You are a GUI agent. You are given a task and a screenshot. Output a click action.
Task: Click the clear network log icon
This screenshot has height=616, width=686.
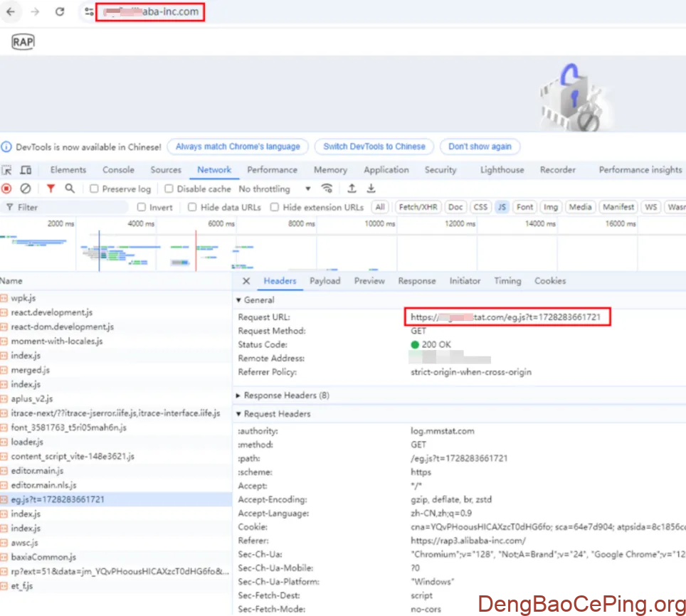[x=26, y=188]
